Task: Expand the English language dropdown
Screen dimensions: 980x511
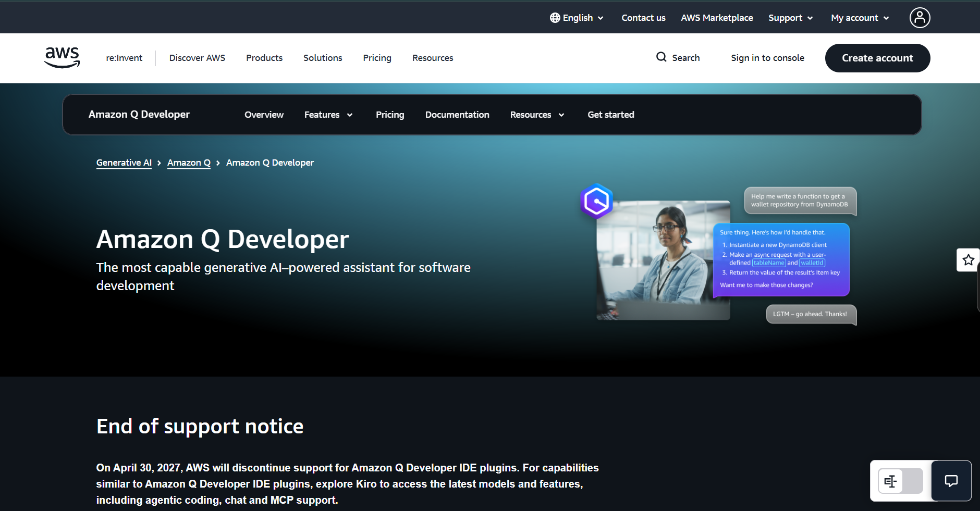Action: [x=577, y=18]
